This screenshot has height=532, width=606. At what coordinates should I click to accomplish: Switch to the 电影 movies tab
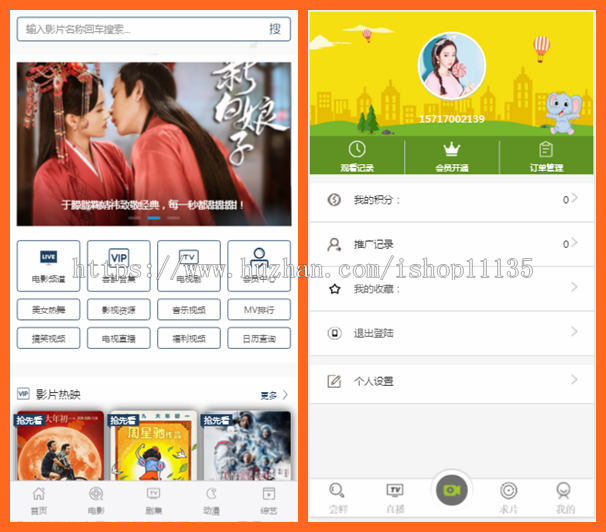pyautogui.click(x=96, y=501)
